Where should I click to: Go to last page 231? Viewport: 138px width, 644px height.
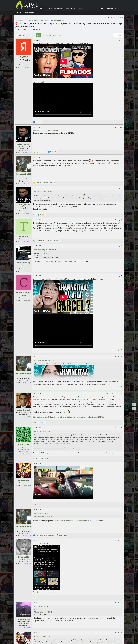[x=54, y=35]
